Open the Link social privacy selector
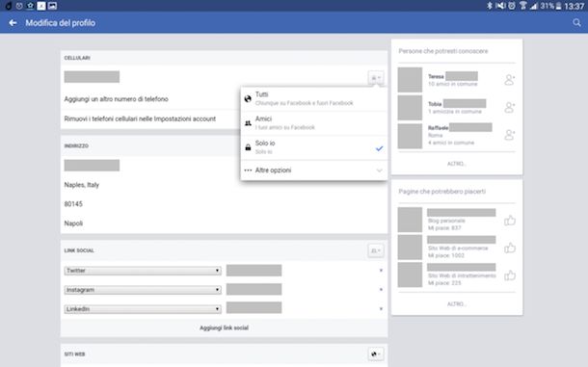The height and width of the screenshot is (367, 588). point(376,250)
